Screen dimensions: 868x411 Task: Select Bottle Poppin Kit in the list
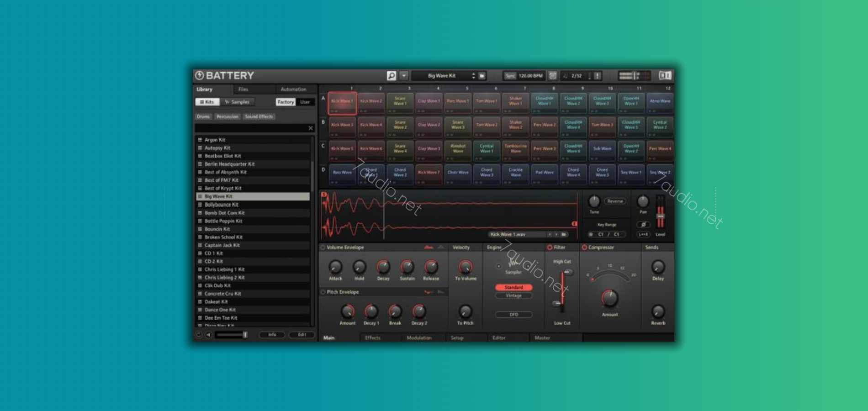click(x=253, y=221)
